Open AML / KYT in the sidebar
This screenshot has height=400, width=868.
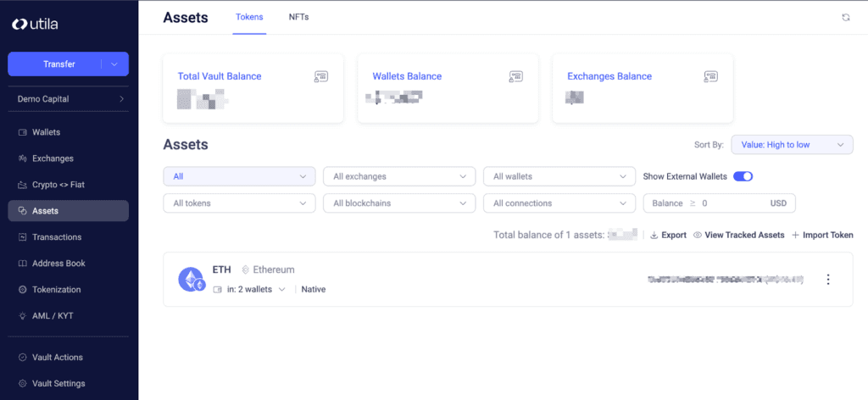(x=68, y=316)
